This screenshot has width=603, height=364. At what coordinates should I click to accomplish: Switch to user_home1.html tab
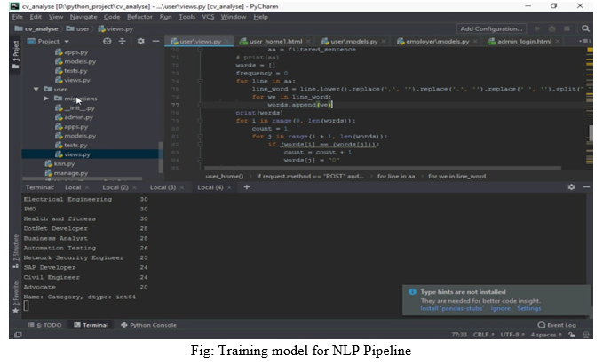coord(275,41)
